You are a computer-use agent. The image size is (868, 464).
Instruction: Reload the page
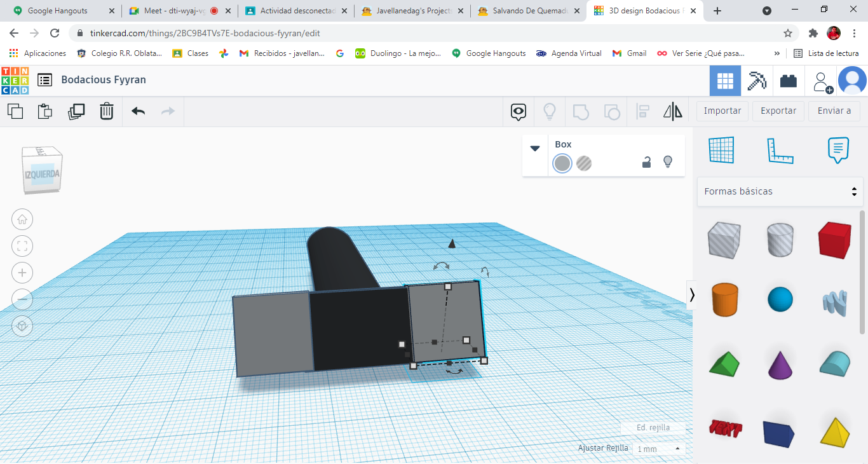55,33
